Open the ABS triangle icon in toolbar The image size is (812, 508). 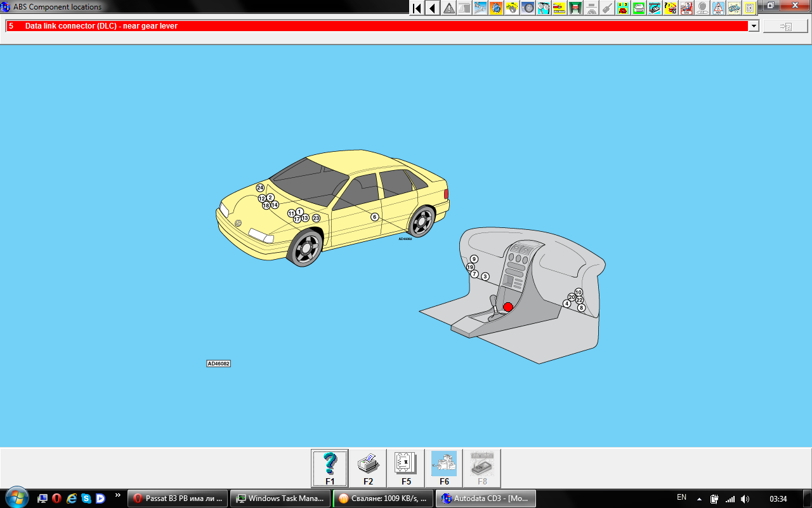[718, 8]
